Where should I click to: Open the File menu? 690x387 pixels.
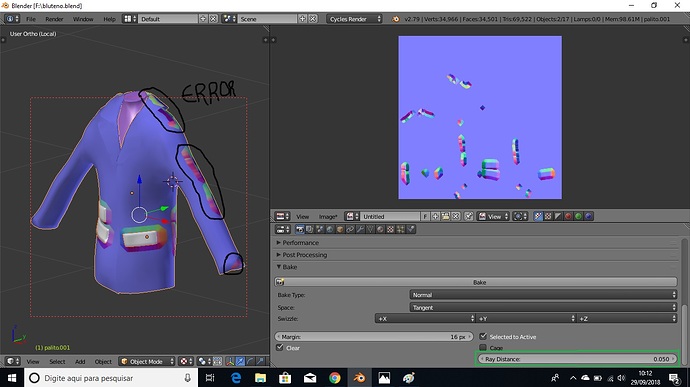click(31, 19)
